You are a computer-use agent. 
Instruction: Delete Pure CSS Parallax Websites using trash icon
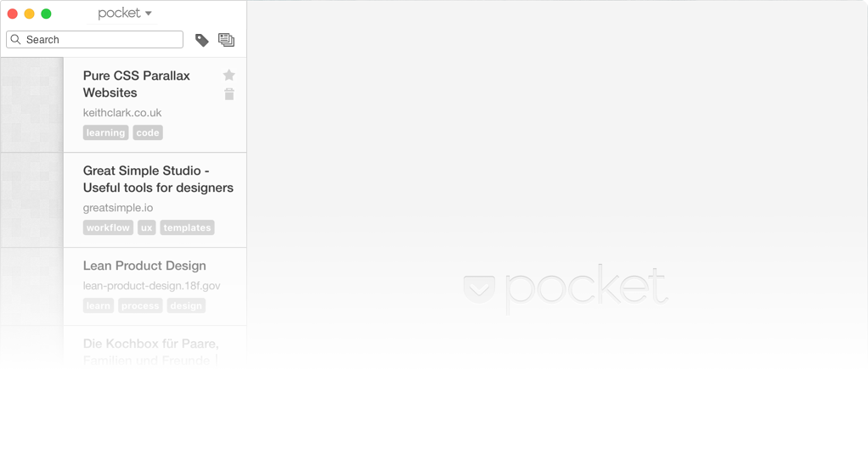point(229,94)
